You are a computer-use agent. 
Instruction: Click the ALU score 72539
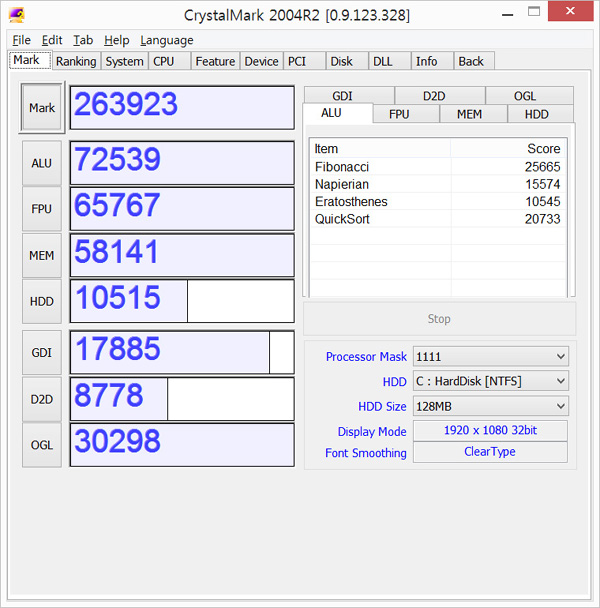click(182, 163)
